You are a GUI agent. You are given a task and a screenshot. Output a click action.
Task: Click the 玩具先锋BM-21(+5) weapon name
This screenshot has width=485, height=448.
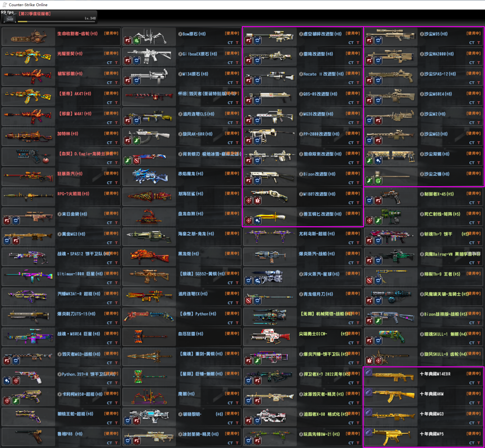click(322, 434)
